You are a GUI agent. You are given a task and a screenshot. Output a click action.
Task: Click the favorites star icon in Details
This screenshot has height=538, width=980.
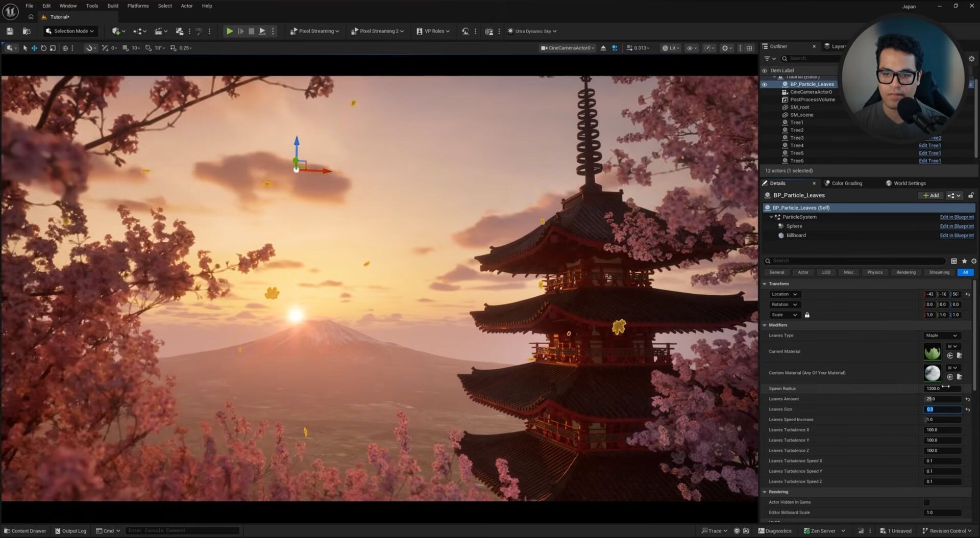tap(964, 261)
